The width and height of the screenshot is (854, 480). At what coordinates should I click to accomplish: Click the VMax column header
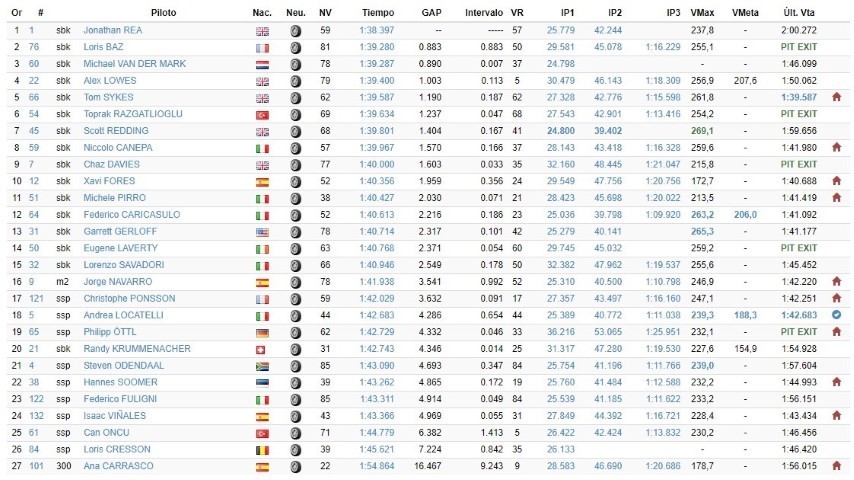pos(700,12)
